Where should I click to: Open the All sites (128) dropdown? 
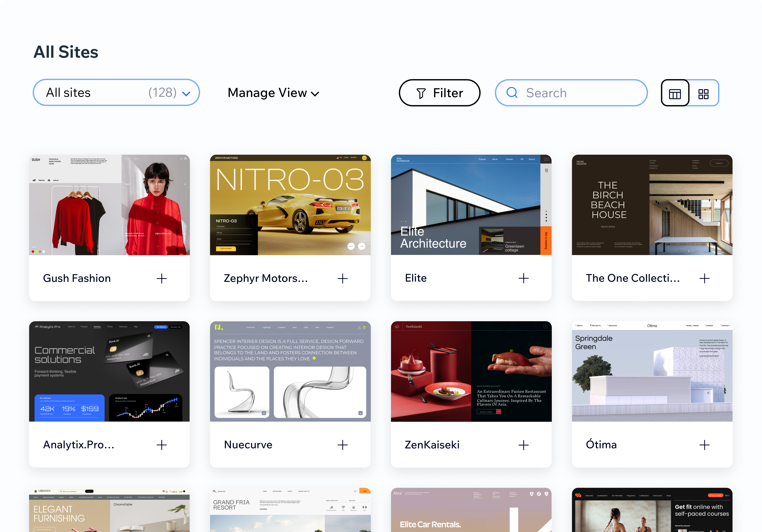[116, 93]
